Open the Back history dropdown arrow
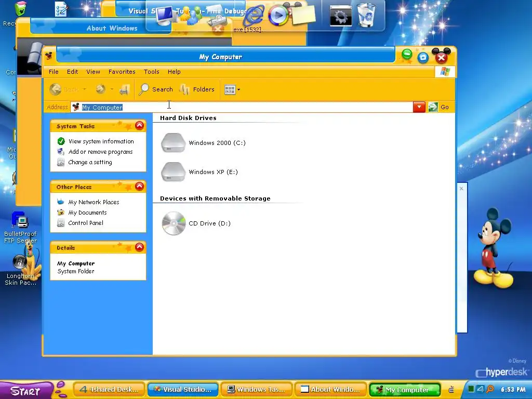 point(85,89)
